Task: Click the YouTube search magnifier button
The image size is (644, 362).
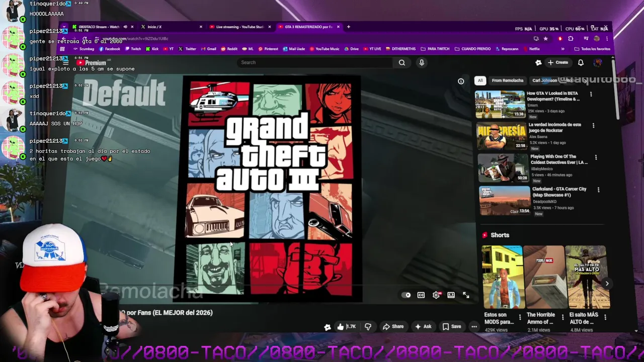Action: coord(401,62)
